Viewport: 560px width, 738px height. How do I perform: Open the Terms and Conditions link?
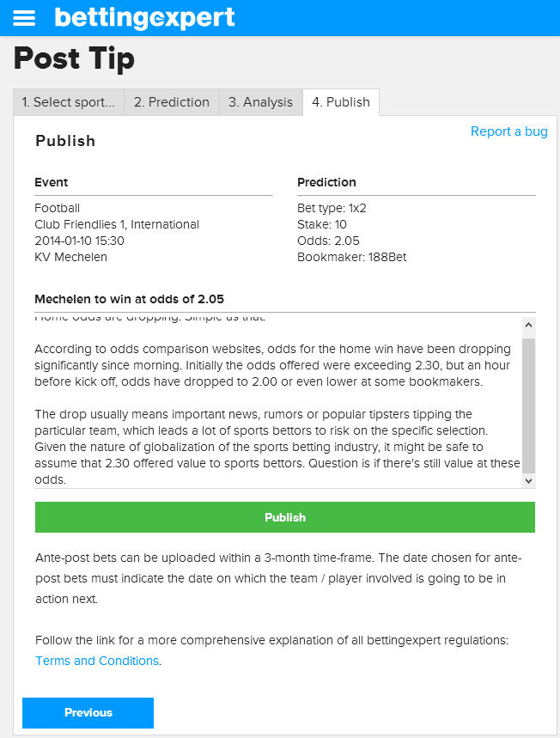(97, 661)
